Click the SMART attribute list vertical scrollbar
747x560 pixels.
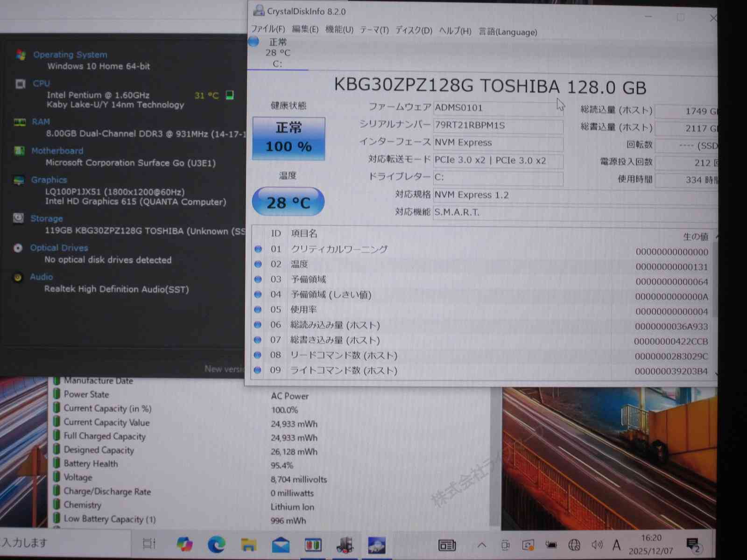point(714,303)
